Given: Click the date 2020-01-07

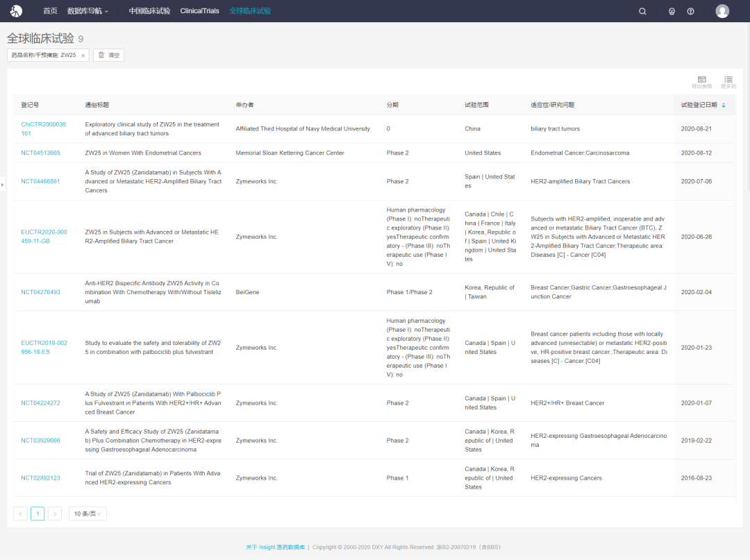Looking at the screenshot, I should [697, 403].
